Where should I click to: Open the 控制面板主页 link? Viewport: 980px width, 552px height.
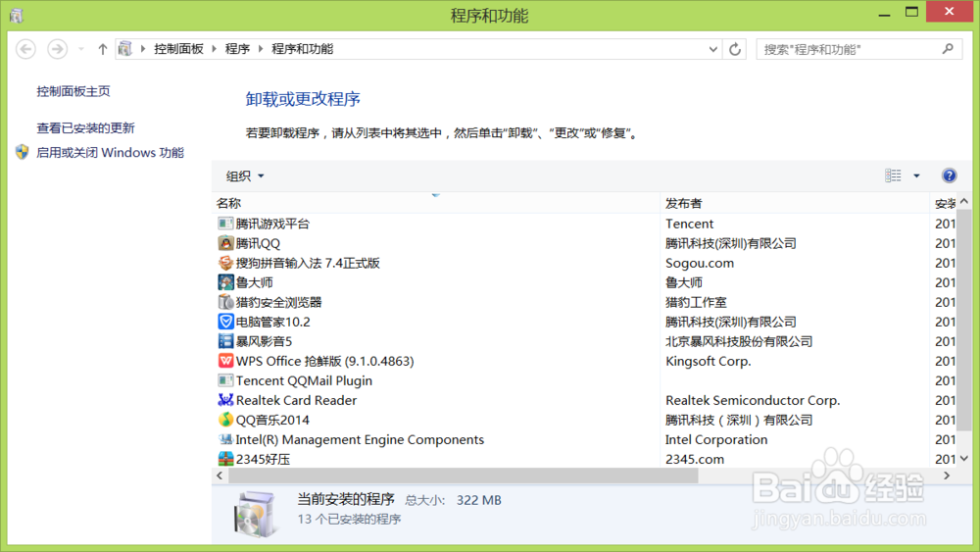pos(73,91)
